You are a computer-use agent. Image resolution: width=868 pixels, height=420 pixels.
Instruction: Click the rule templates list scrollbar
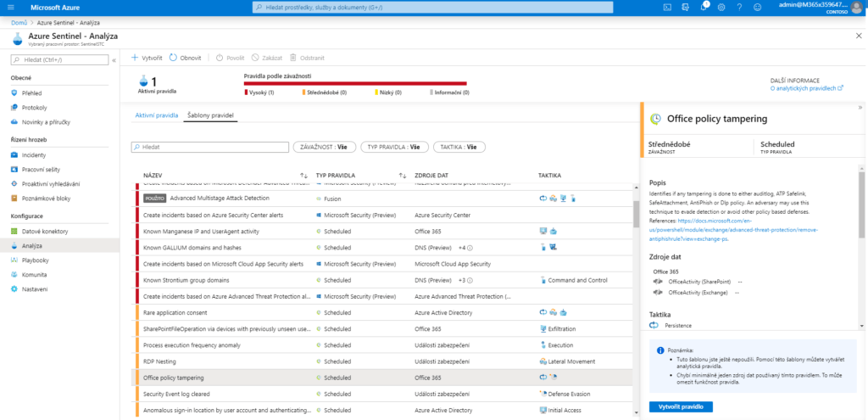(636, 213)
